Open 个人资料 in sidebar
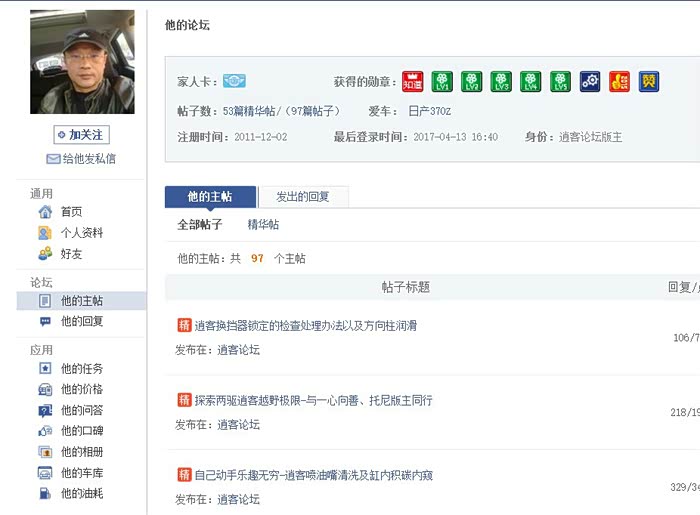The image size is (700, 515). point(82,233)
